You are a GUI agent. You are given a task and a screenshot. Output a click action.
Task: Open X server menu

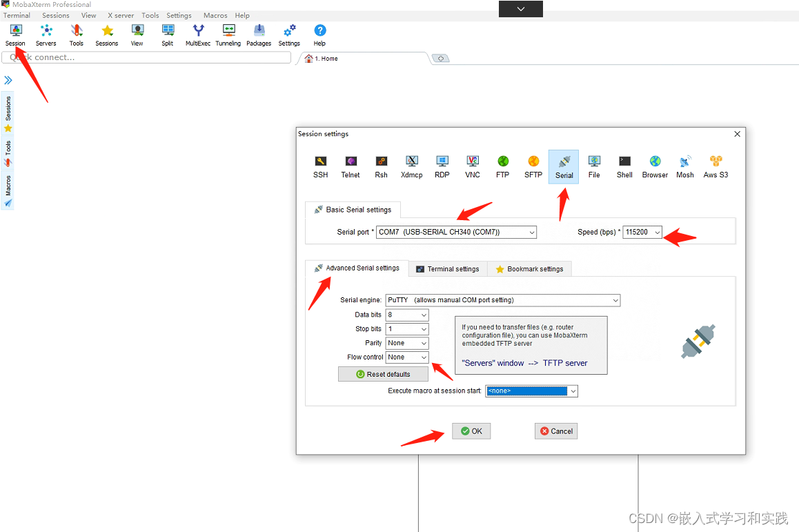click(x=121, y=15)
